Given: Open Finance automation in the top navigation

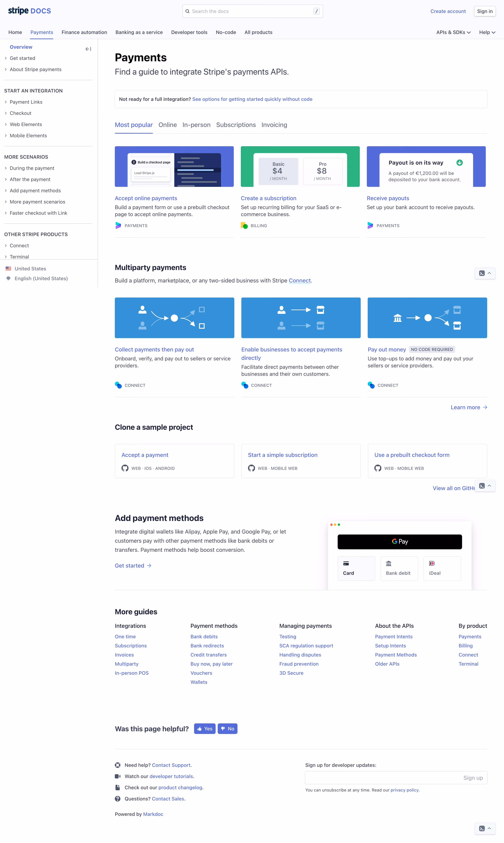Looking at the screenshot, I should 84,32.
